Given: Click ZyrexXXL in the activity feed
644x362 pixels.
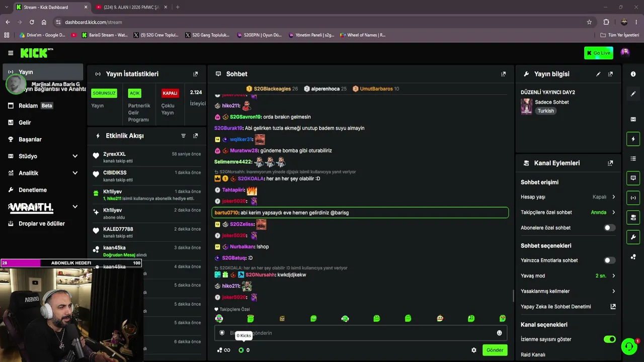Looking at the screenshot, I should coord(115,154).
